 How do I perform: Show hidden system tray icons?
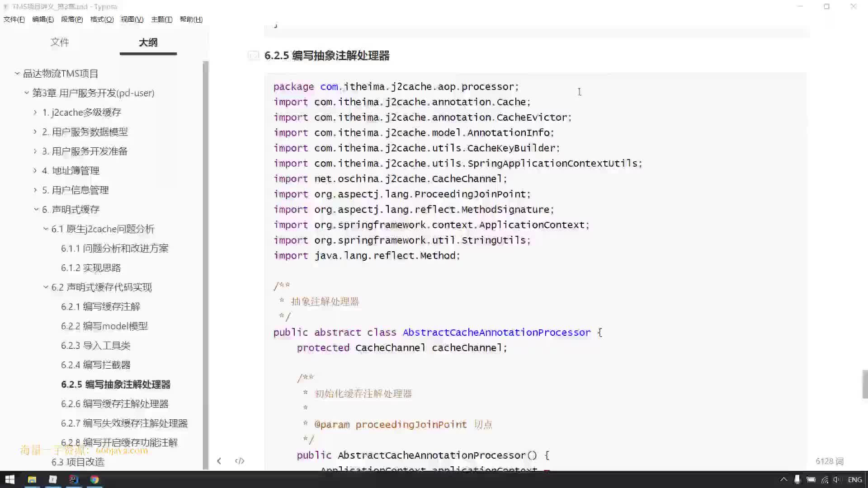coord(783,479)
